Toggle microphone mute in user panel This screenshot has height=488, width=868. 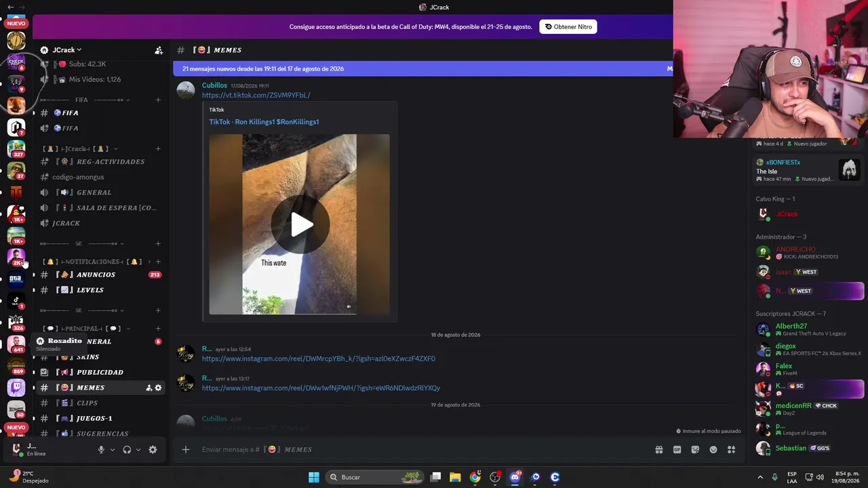101,449
